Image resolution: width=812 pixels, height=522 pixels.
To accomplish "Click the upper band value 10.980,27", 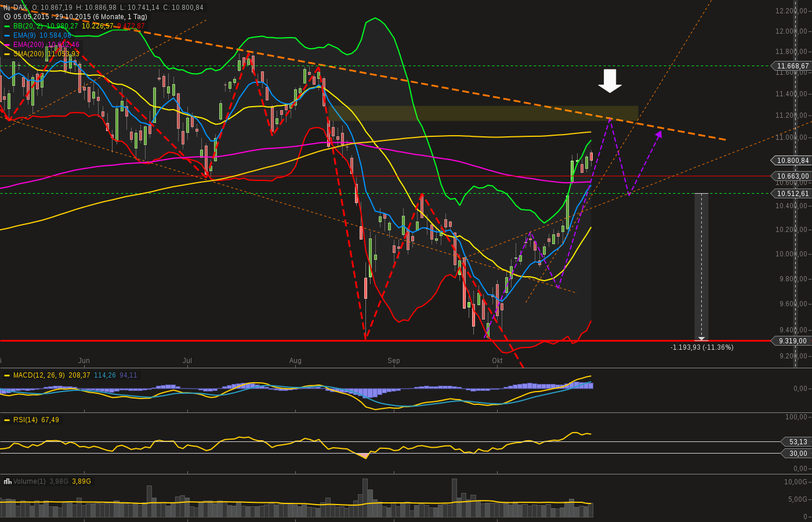I will pos(62,26).
